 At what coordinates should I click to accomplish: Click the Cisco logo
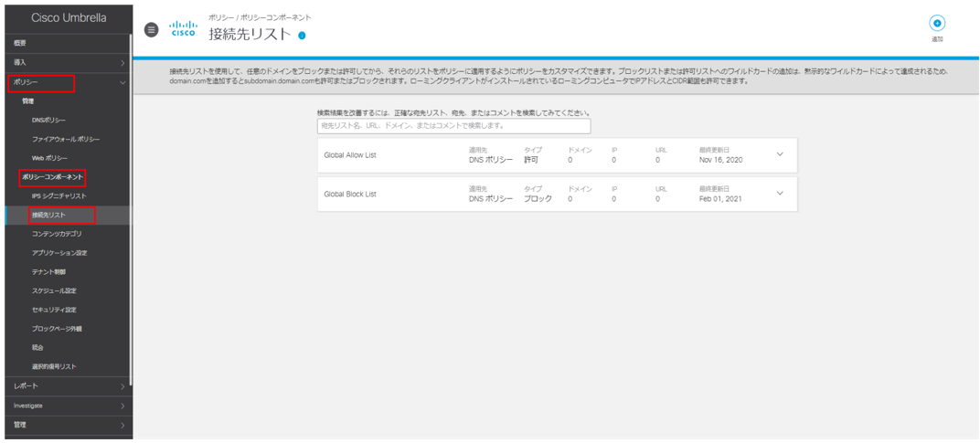coord(183,29)
